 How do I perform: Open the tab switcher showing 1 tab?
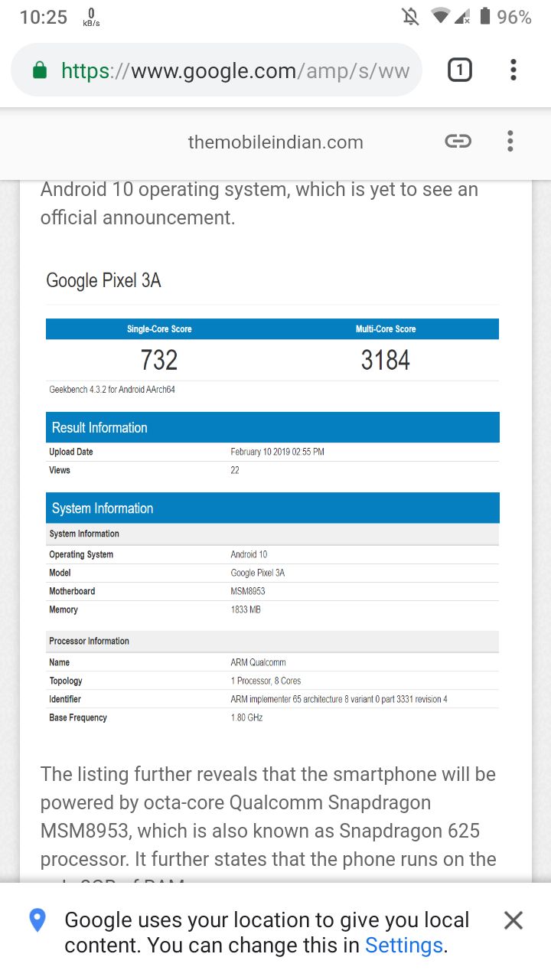pyautogui.click(x=459, y=70)
